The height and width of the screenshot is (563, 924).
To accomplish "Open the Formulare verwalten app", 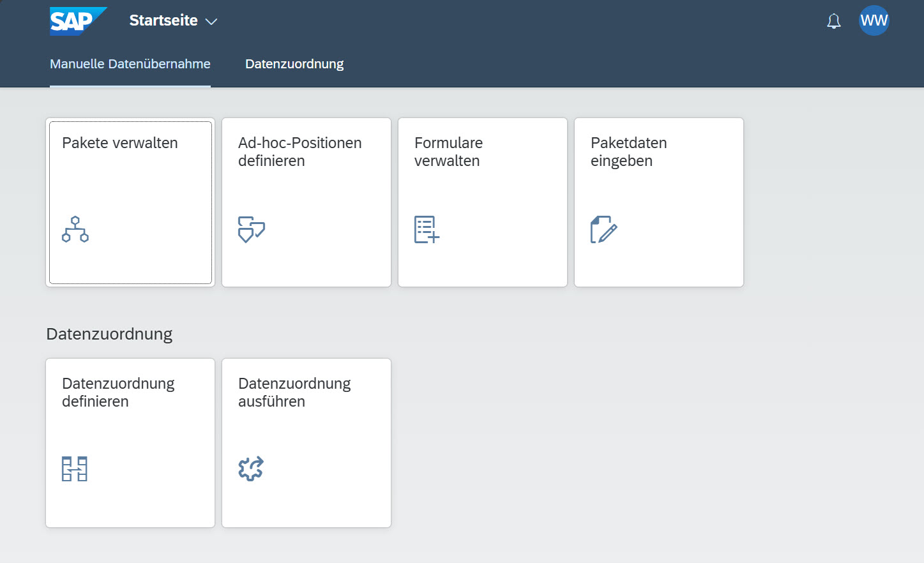I will [x=482, y=202].
